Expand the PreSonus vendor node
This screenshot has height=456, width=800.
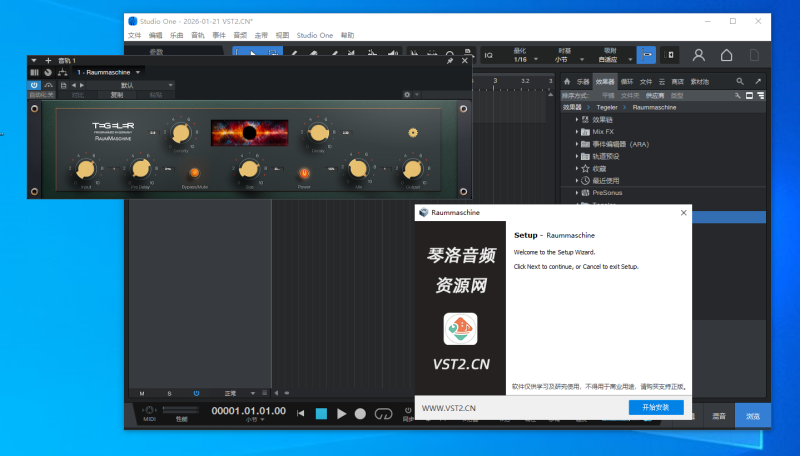(577, 193)
